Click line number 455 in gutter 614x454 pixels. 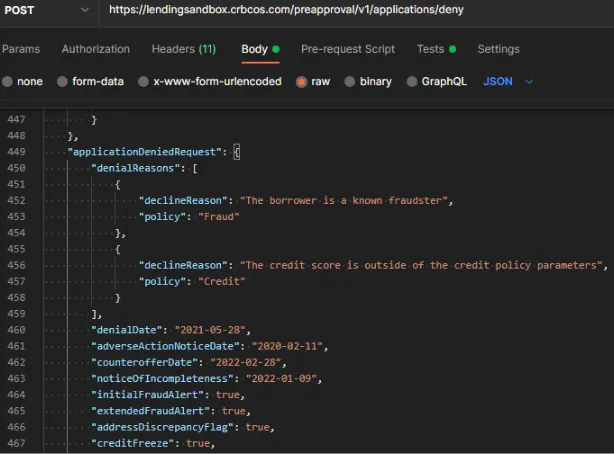16,249
